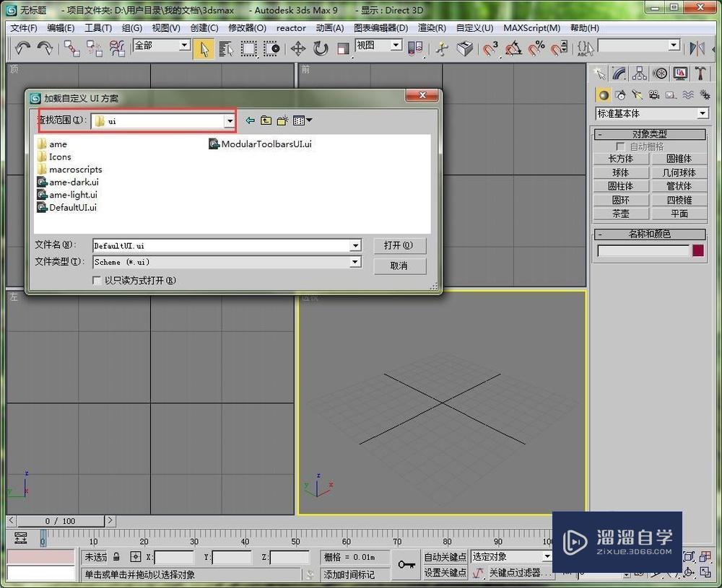Open the Utilities panel with the hammer icon

(699, 73)
